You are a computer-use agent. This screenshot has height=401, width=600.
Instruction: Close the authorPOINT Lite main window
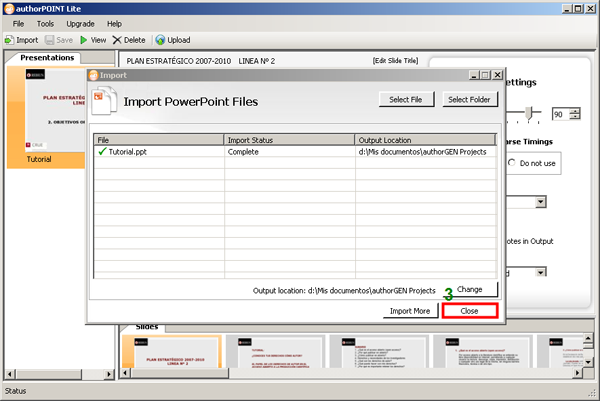(591, 8)
